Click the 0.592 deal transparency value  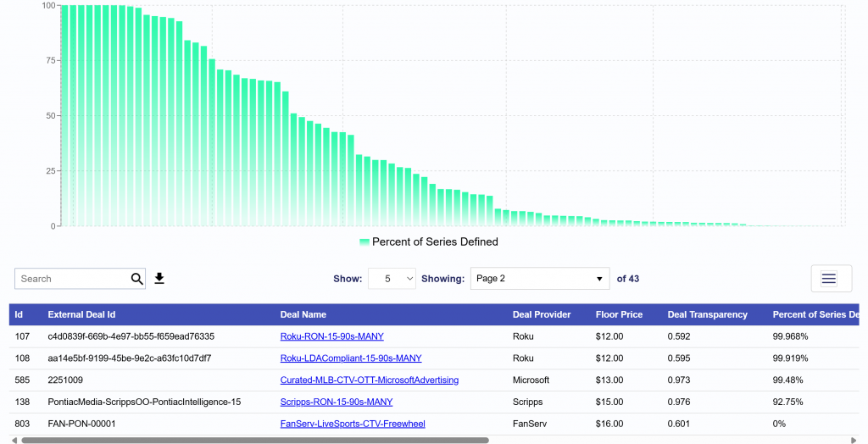(x=679, y=336)
